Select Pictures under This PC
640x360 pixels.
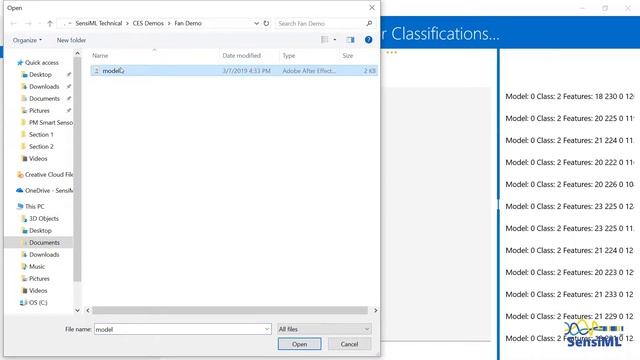39,278
